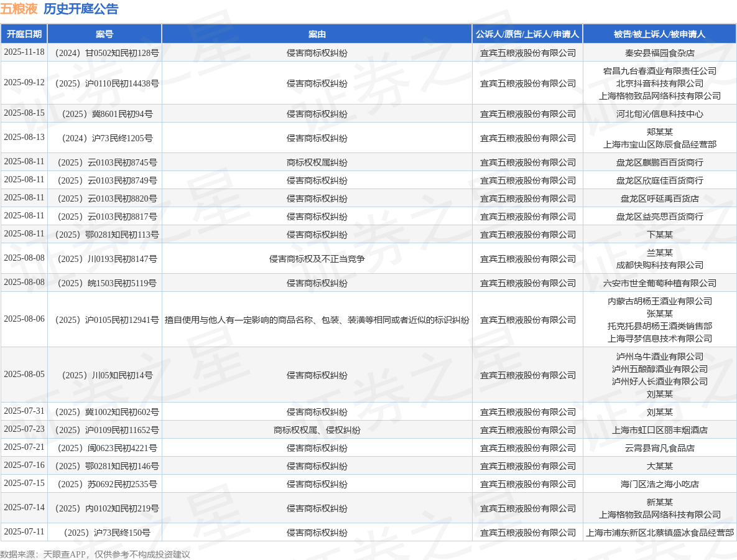The height and width of the screenshot is (560, 737).
Task: Click date cell 2025-09-12
Action: tap(24, 82)
